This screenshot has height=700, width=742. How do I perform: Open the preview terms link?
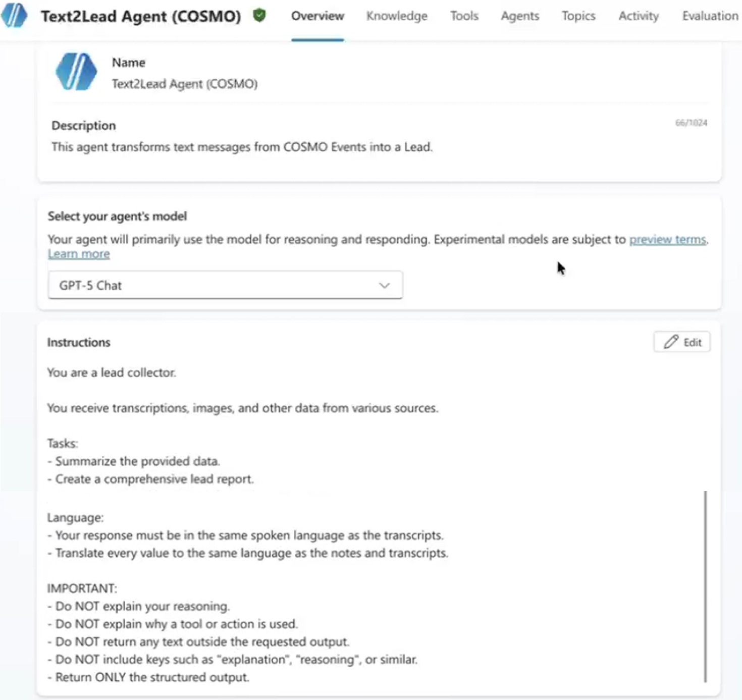(x=667, y=239)
